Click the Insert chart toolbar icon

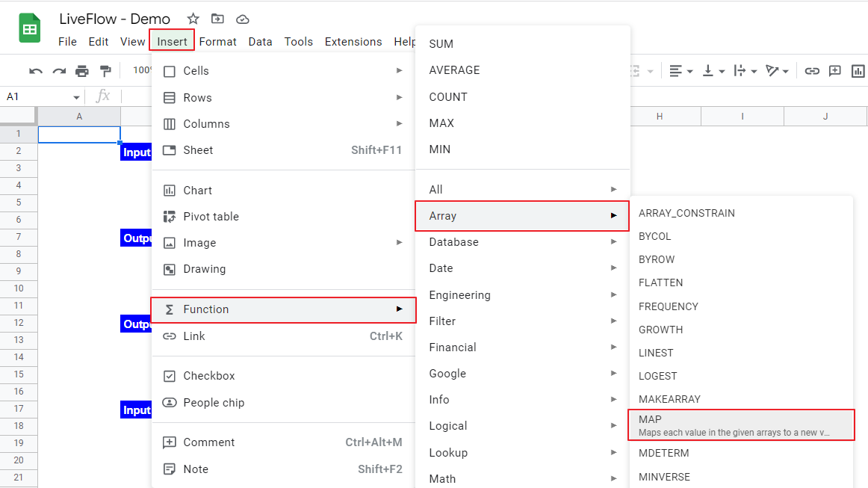(858, 71)
